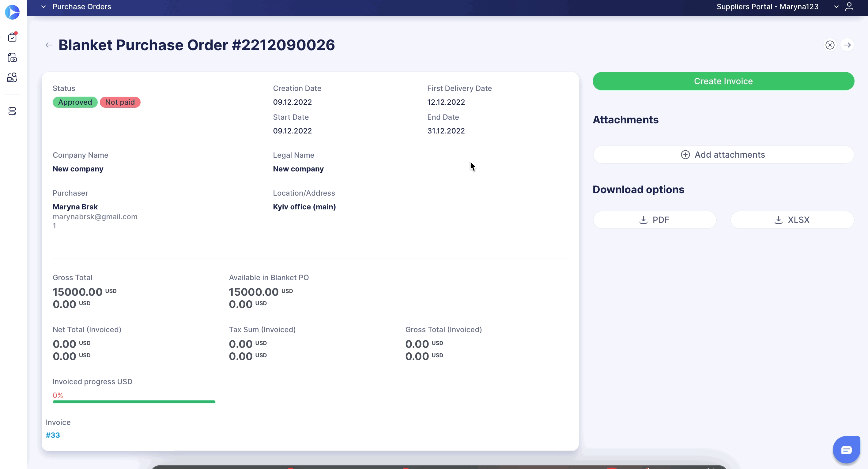Click purchaser name Maryna Brsk
This screenshot has width=868, height=469.
click(x=75, y=207)
